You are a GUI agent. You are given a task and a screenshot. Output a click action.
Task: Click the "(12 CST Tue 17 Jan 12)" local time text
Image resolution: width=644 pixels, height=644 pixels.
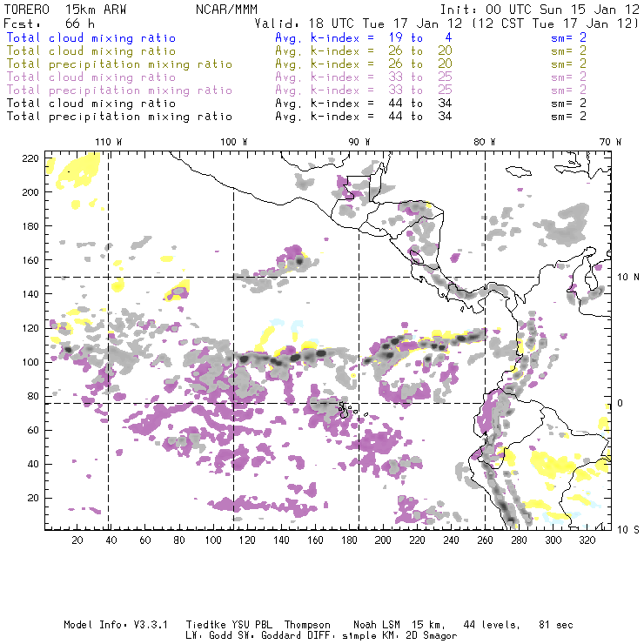555,23
